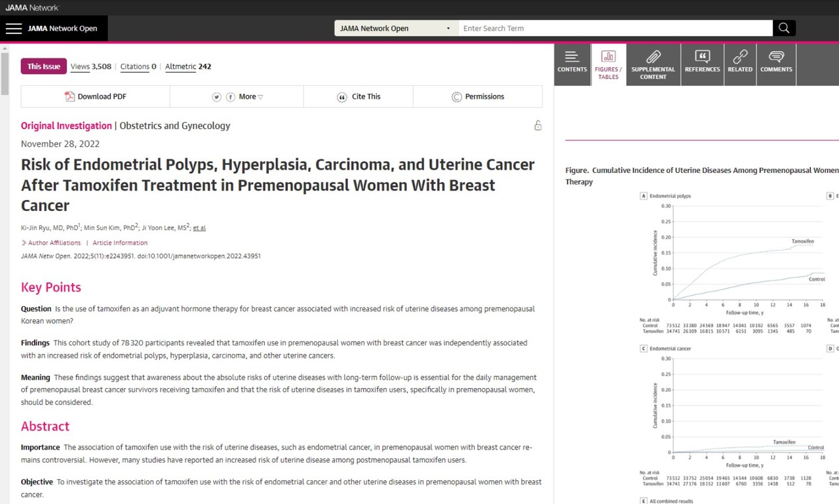Open Supplemental Content paperclip icon
This screenshot has height=504, width=839.
pos(653,64)
